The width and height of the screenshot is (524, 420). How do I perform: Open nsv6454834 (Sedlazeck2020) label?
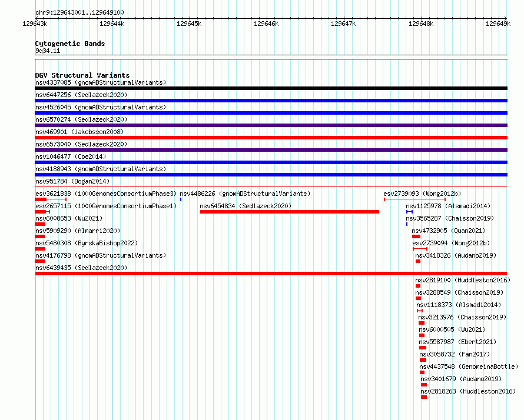point(246,206)
